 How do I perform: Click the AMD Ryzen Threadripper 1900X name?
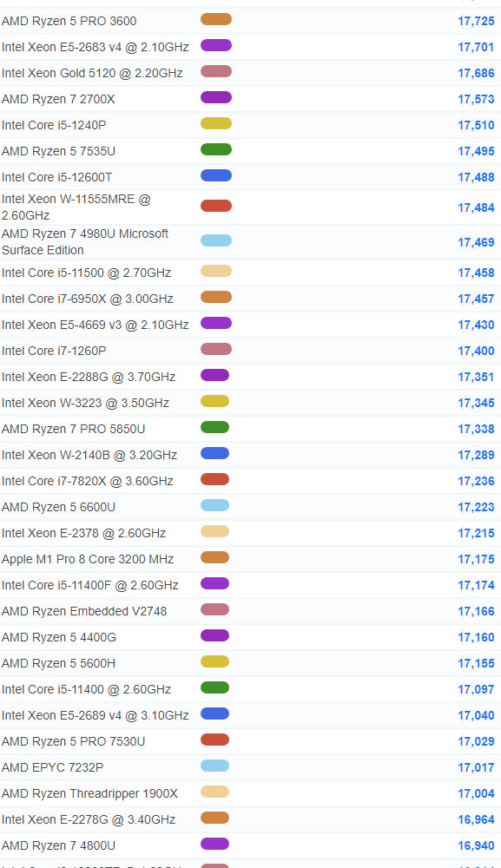(89, 793)
